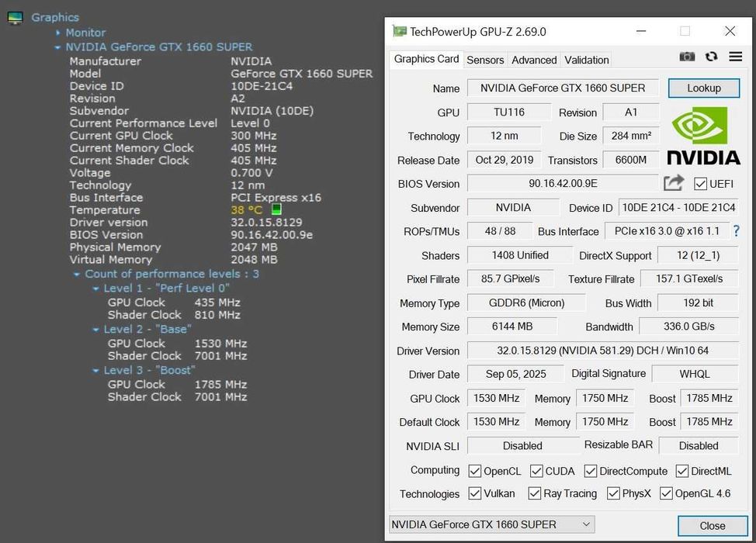
Task: Click the GPU-Z title bar app icon
Action: point(399,31)
